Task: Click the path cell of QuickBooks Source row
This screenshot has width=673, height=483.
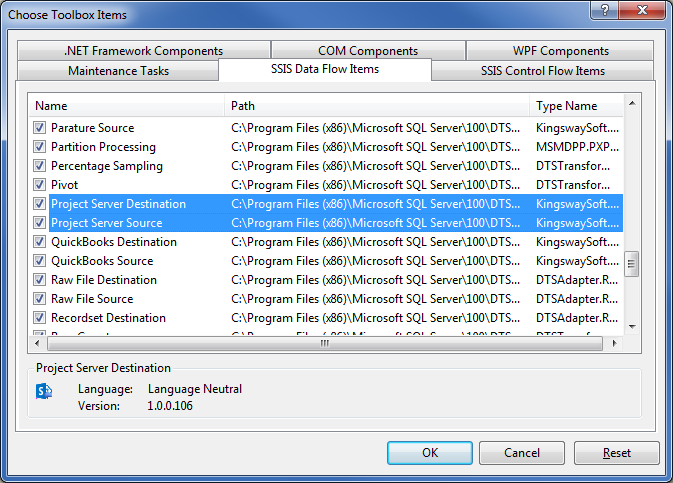Action: pyautogui.click(x=376, y=261)
